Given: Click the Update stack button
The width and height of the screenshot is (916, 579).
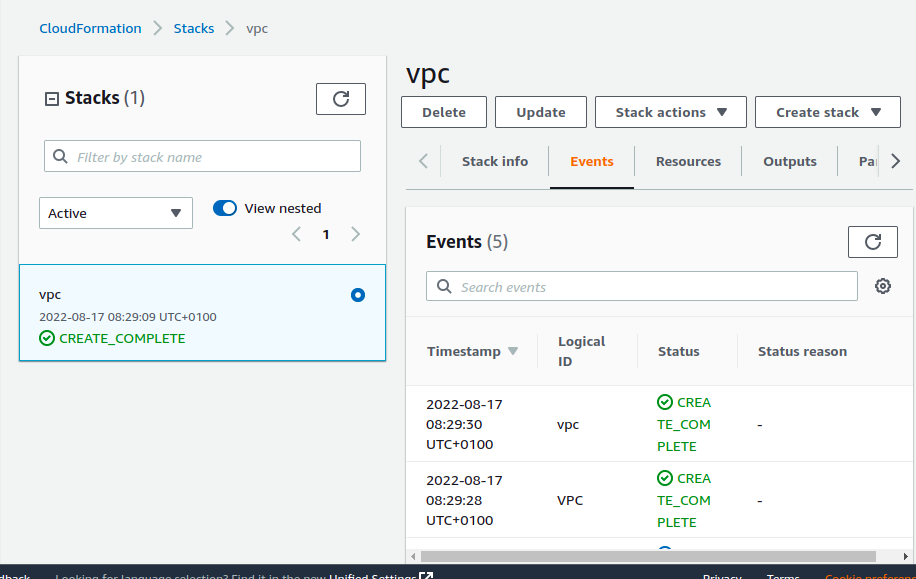Looking at the screenshot, I should pyautogui.click(x=540, y=112).
